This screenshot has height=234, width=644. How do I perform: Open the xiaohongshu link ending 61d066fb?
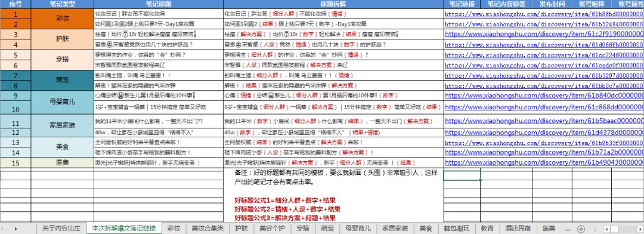point(544,44)
